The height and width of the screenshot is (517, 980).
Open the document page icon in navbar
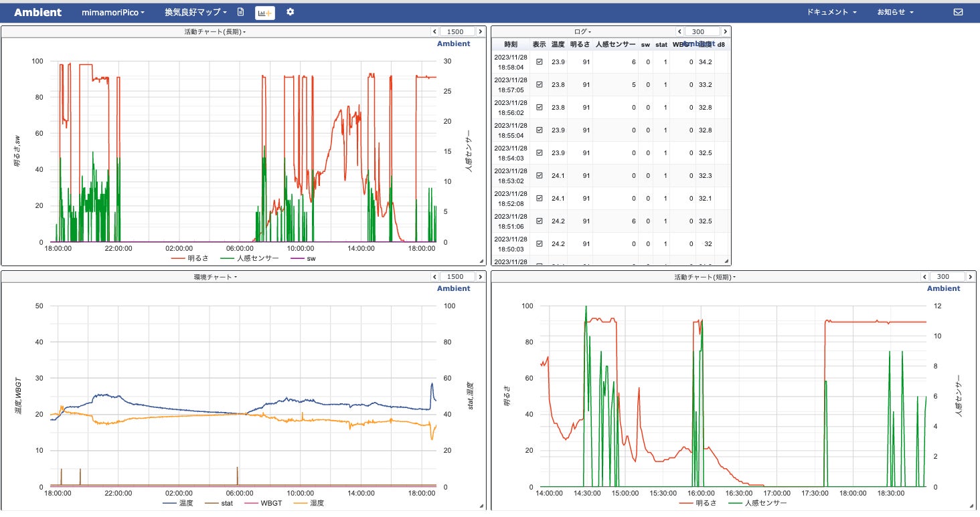point(241,12)
